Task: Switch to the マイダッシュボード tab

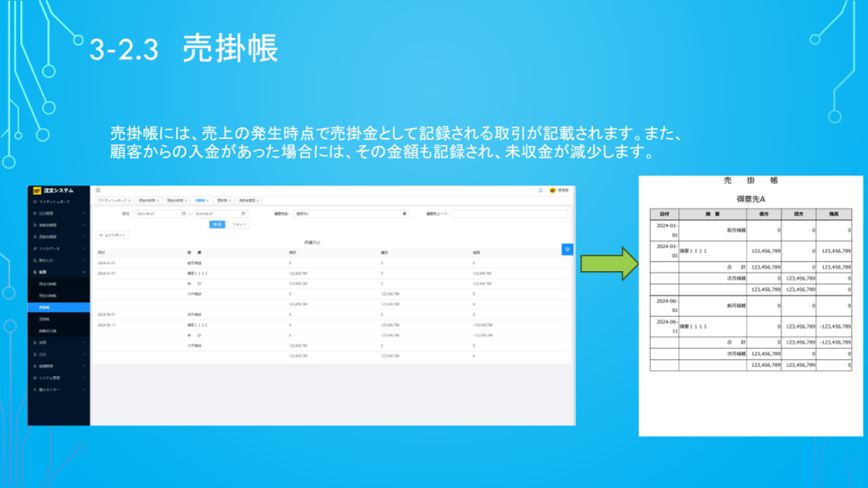Action: [x=113, y=200]
